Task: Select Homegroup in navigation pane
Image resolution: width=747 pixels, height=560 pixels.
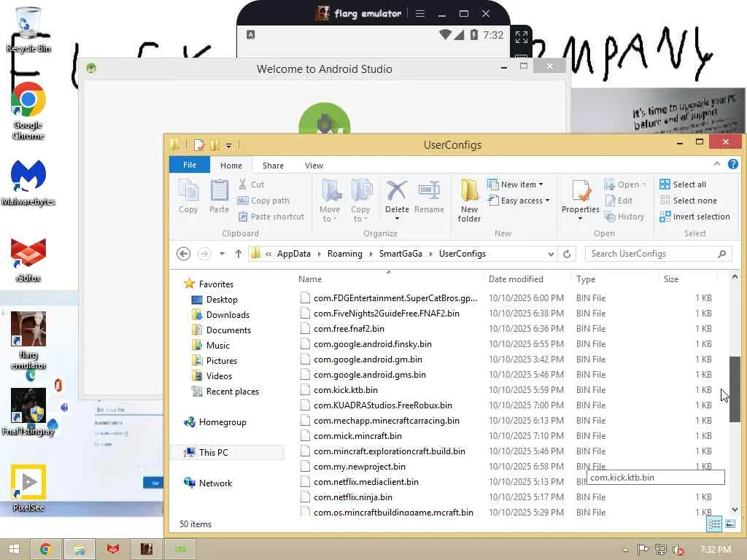Action: point(222,422)
